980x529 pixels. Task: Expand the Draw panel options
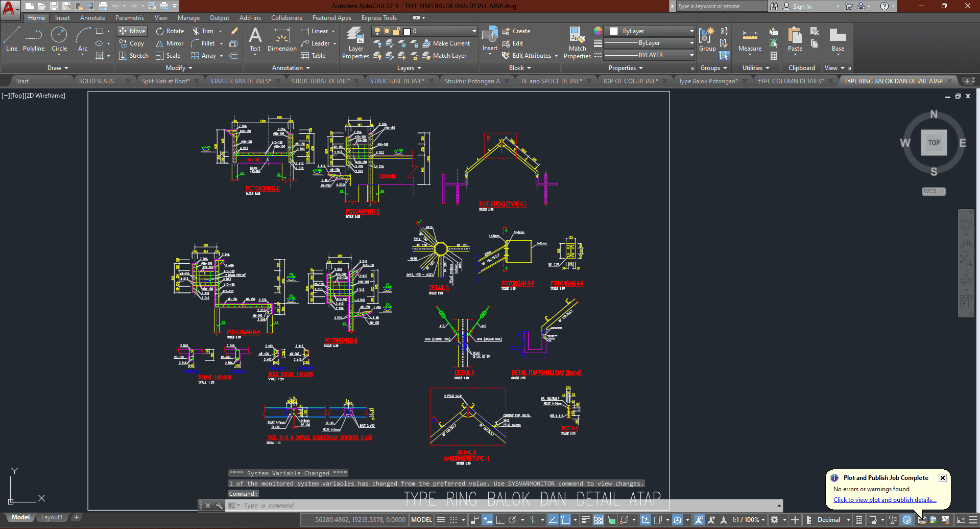coord(58,68)
